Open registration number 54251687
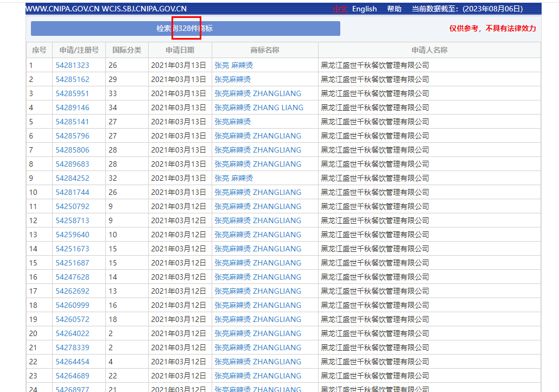The width and height of the screenshot is (559, 392). coord(72,263)
